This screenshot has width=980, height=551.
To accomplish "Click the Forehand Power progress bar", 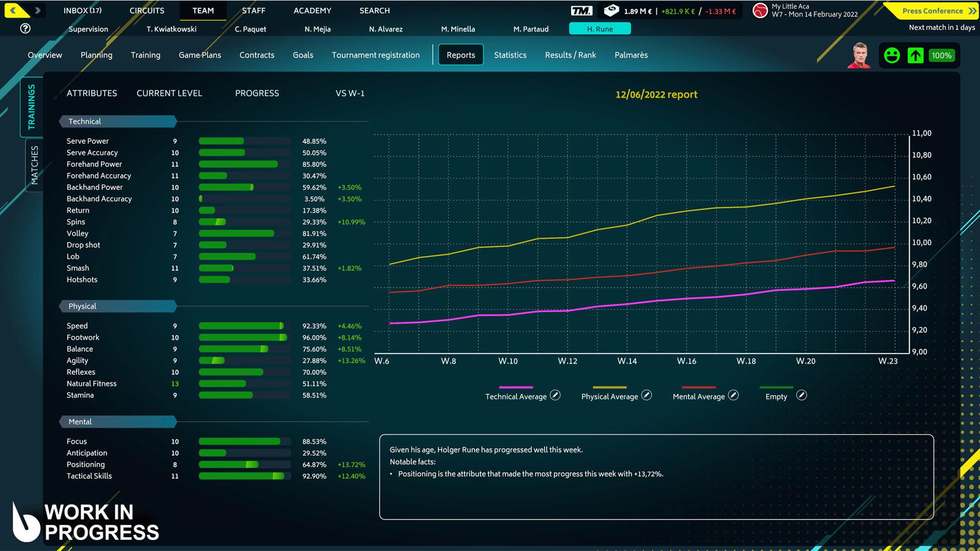I will [x=244, y=164].
